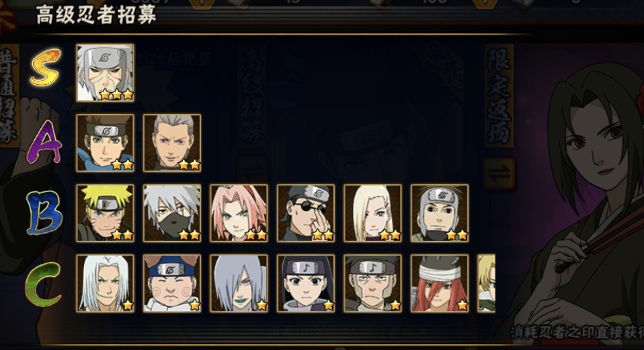Choose the black-haired Sound headband C-rank kunoichi
This screenshot has height=350, width=644.
306,283
